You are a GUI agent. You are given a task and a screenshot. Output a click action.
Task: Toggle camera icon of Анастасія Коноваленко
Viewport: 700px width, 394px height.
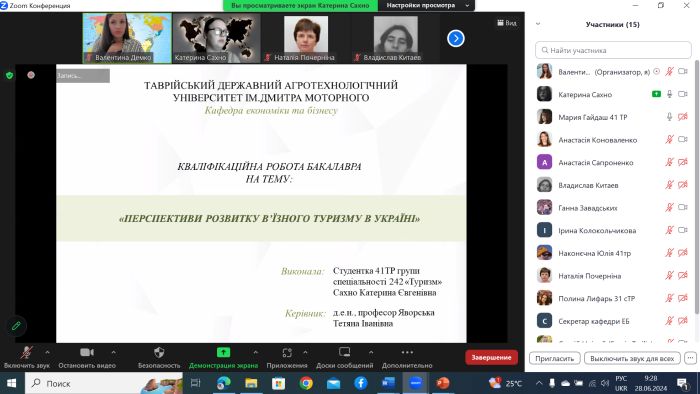(x=683, y=140)
